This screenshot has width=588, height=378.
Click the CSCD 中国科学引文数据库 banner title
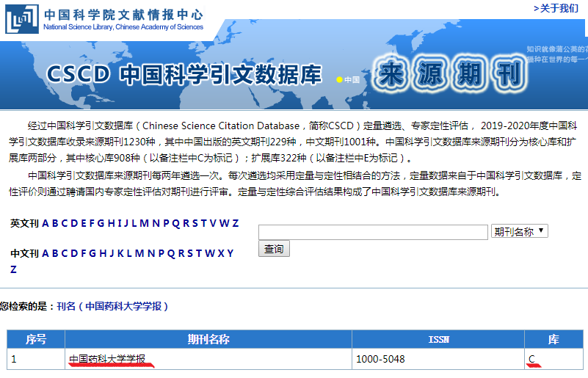[x=184, y=74]
